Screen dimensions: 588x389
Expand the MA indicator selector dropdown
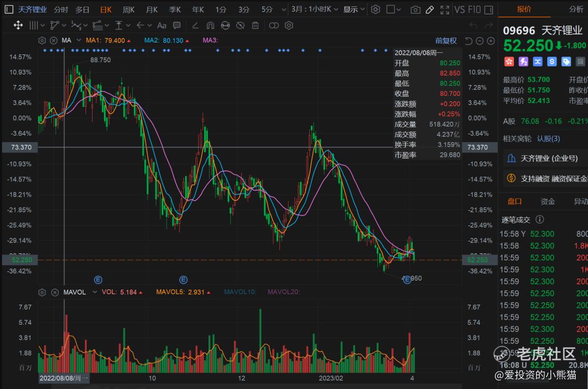pos(78,40)
